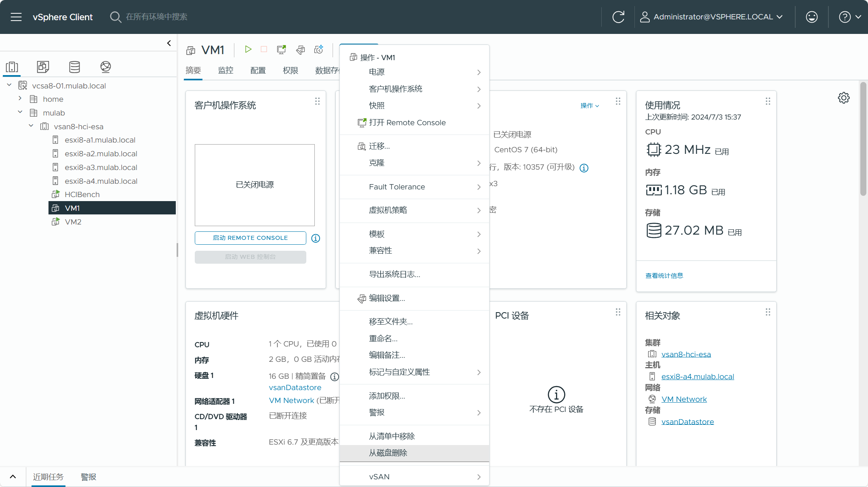Click the search magnifier icon
This screenshot has height=487, width=868.
[116, 17]
